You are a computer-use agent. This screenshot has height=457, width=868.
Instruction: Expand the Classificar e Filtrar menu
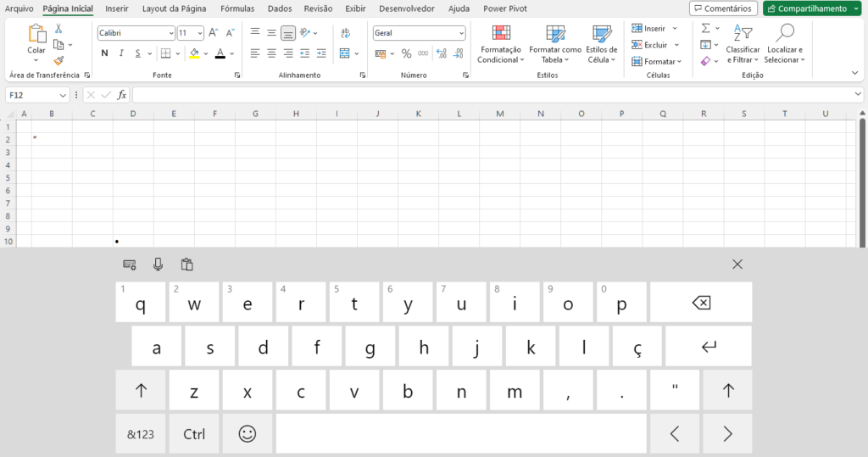click(x=743, y=44)
